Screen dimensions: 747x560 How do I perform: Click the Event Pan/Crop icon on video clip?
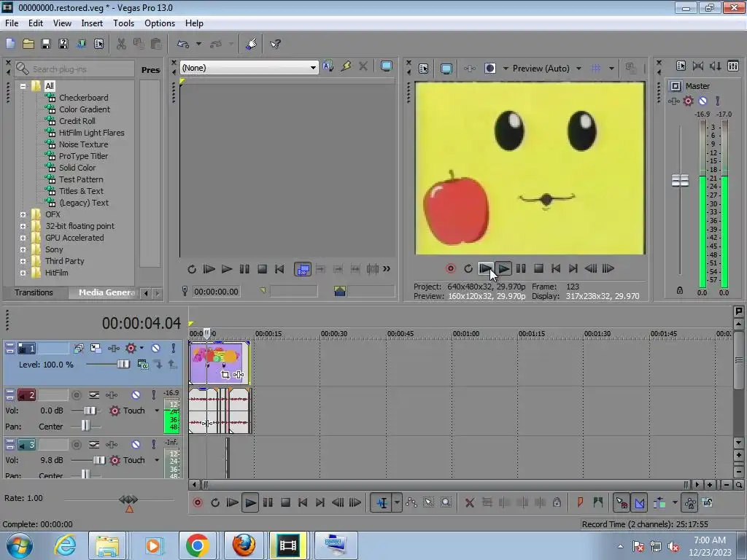(225, 375)
